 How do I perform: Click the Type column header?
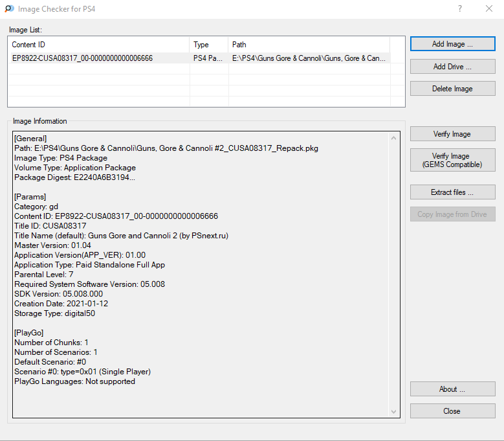[x=209, y=45]
